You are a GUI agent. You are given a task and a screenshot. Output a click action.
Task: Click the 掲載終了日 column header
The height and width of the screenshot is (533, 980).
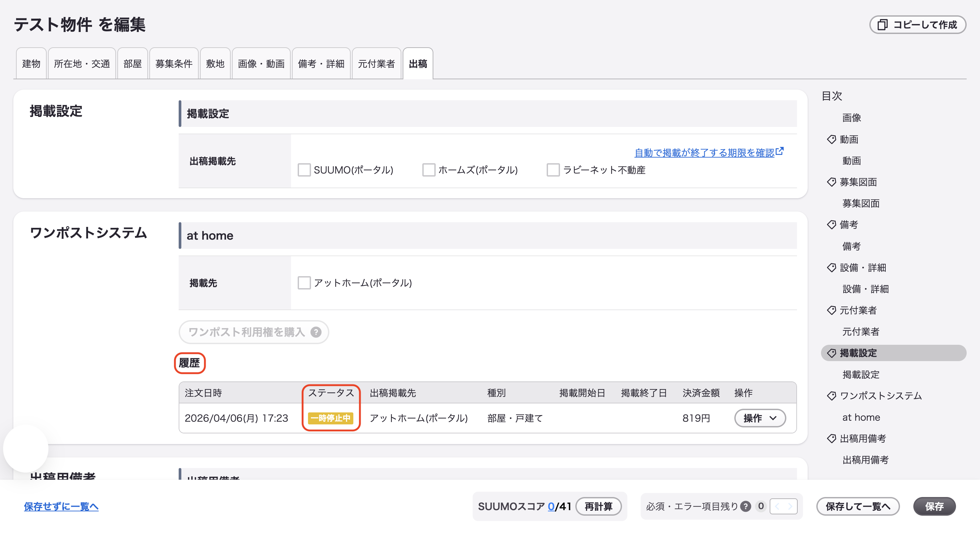coord(644,393)
